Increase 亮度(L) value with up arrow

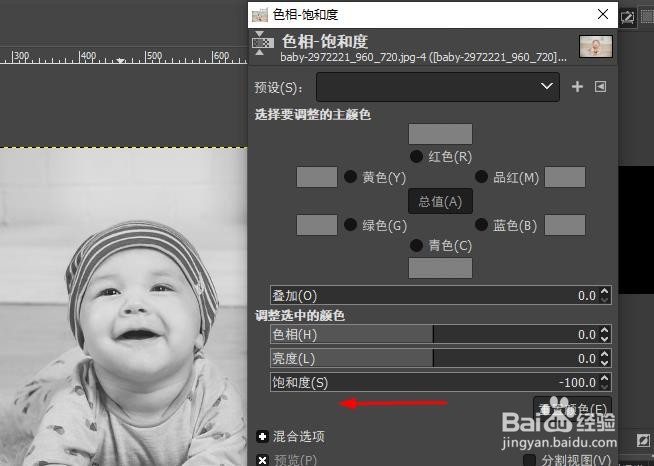[x=605, y=354]
